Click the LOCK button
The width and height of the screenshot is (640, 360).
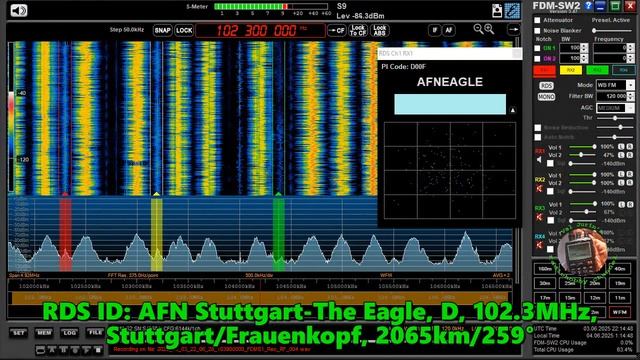184,31
